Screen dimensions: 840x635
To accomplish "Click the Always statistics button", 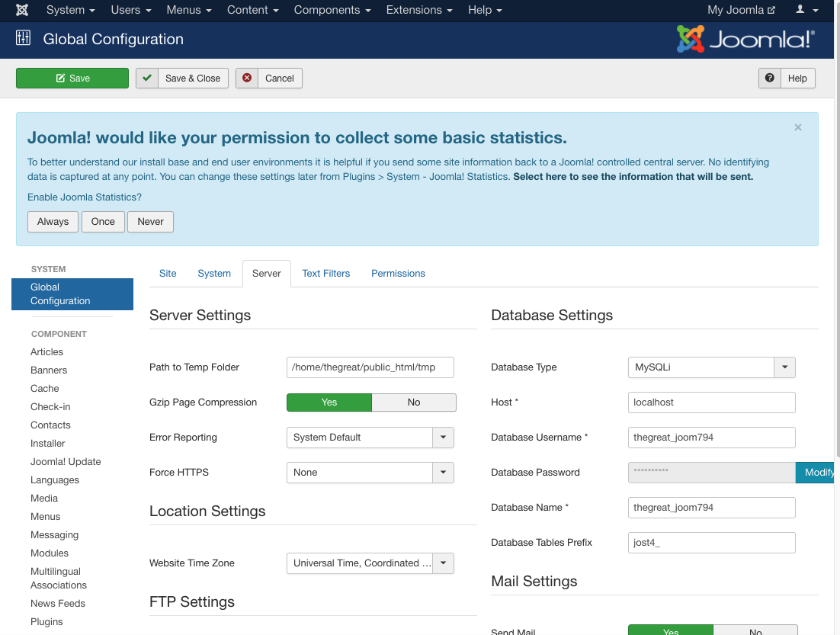I will coord(53,222).
